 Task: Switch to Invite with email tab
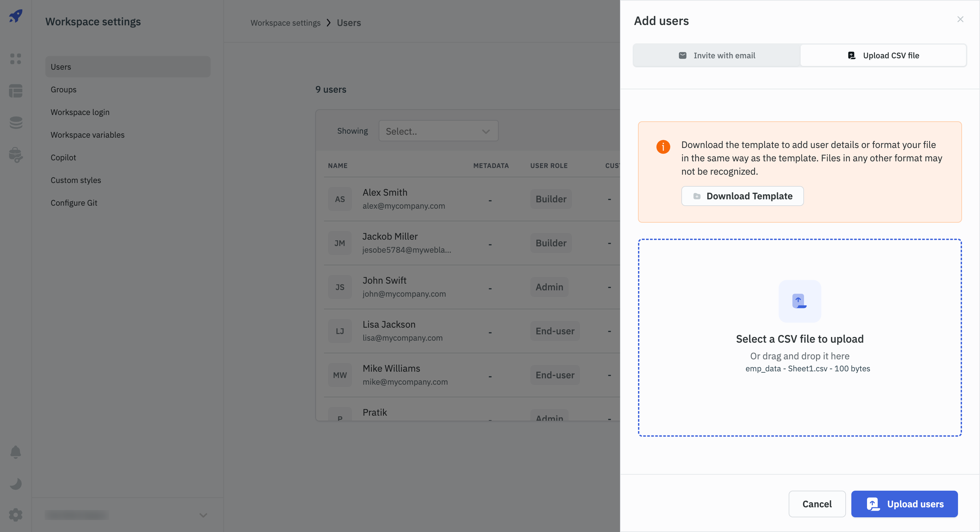coord(717,56)
